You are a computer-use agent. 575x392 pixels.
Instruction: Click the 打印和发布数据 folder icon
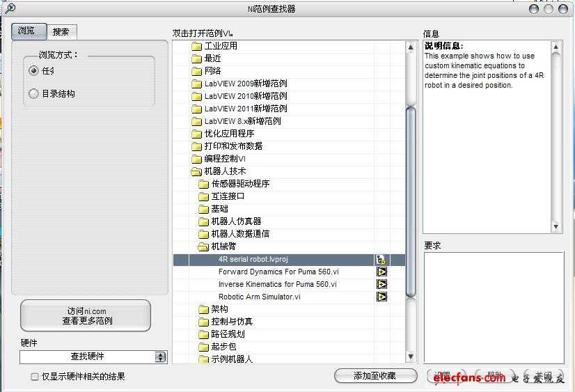(x=197, y=146)
